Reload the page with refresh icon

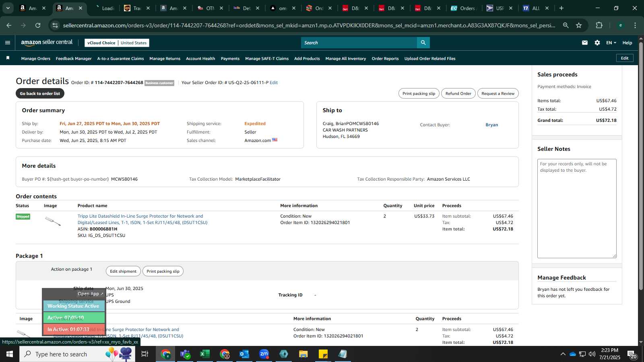[x=38, y=25]
